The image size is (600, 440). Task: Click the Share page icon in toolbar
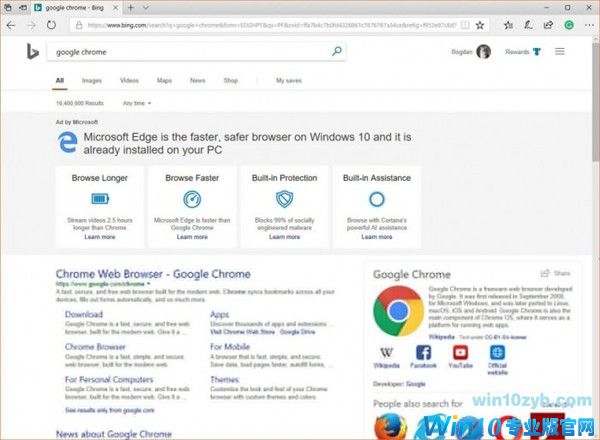[548, 25]
